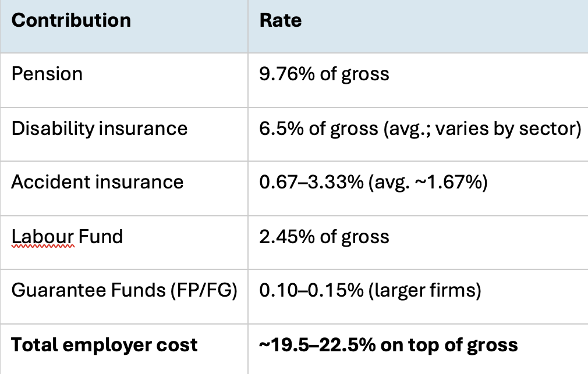Select the Pension row label cell
The image size is (588, 374).
coord(47,74)
